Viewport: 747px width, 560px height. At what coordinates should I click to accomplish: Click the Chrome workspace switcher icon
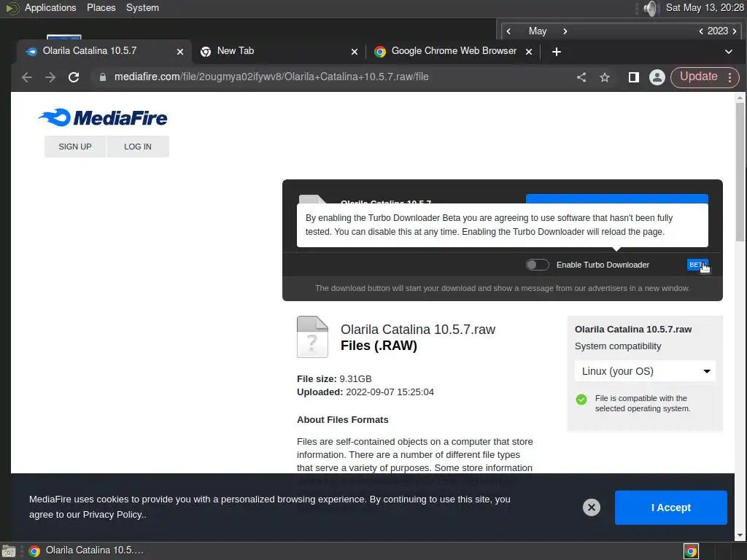pyautogui.click(x=691, y=551)
